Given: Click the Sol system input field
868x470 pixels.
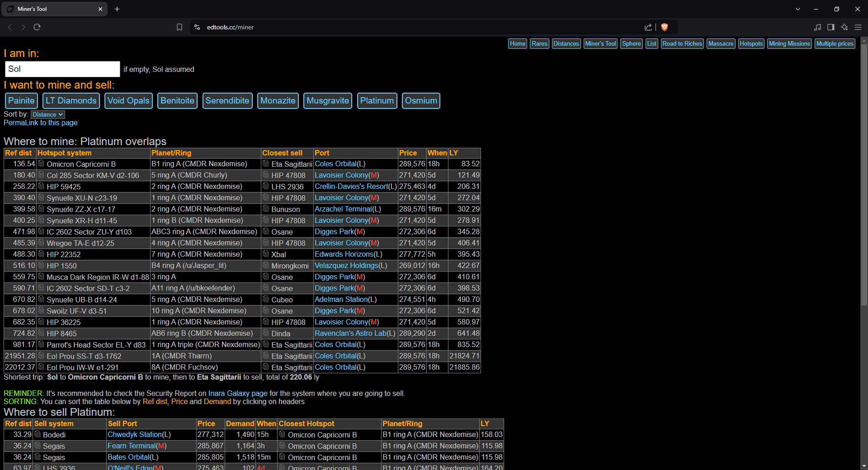Looking at the screenshot, I should pos(62,69).
